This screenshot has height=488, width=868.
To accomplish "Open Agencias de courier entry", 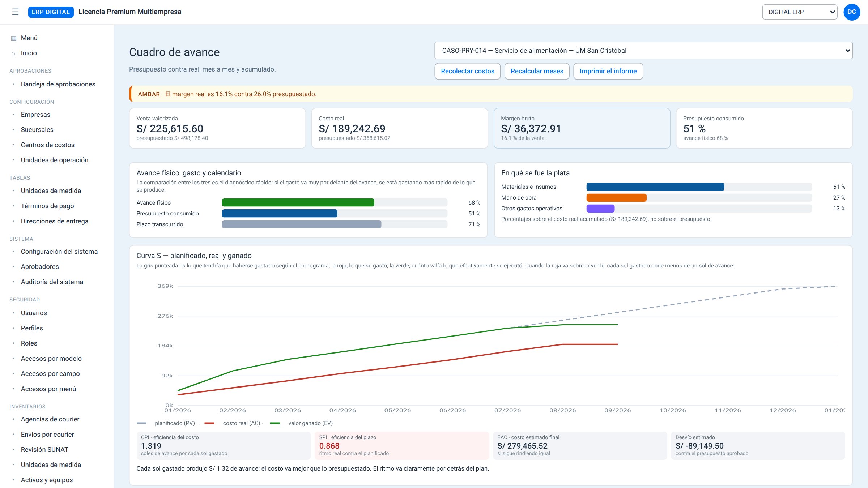I will [50, 419].
